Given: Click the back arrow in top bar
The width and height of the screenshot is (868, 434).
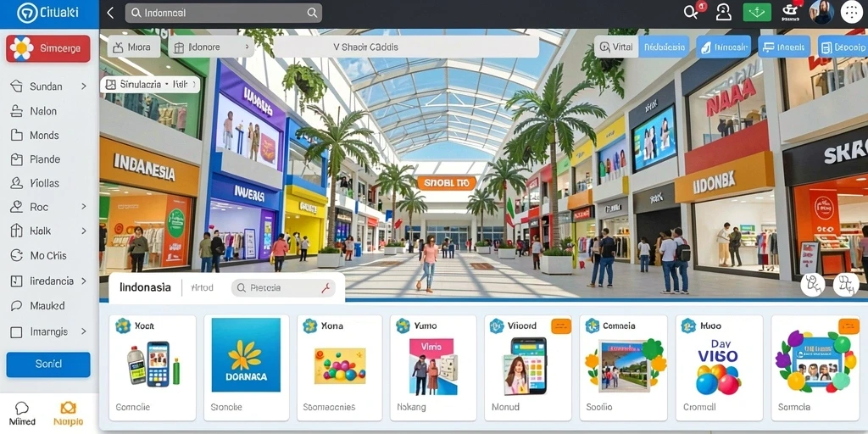Looking at the screenshot, I should (x=110, y=13).
